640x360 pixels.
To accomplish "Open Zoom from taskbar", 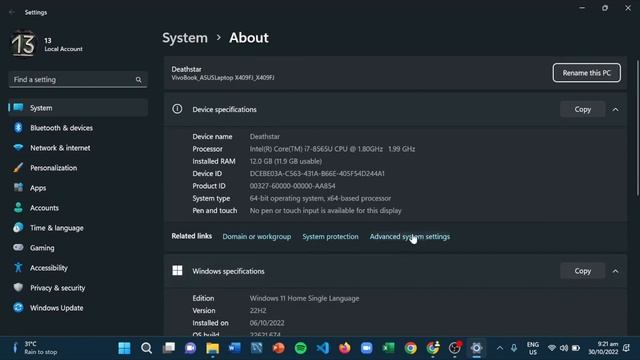I will (367, 348).
